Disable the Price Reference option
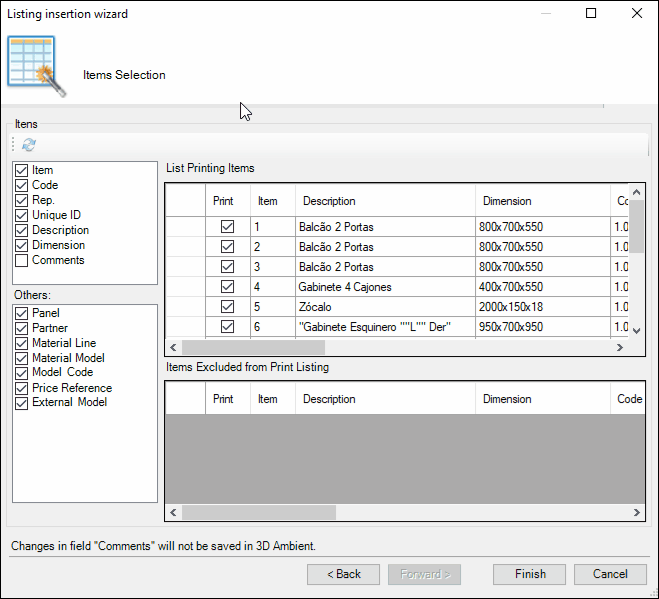 pyautogui.click(x=21, y=388)
